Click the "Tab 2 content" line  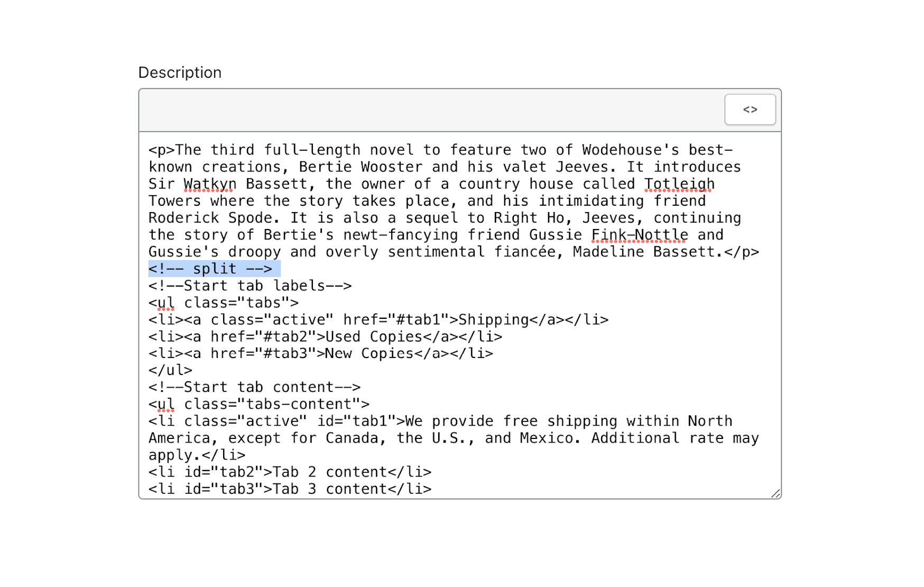[x=290, y=472]
